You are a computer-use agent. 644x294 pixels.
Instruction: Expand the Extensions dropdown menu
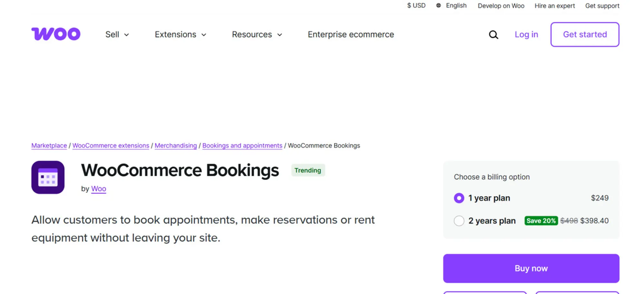180,34
